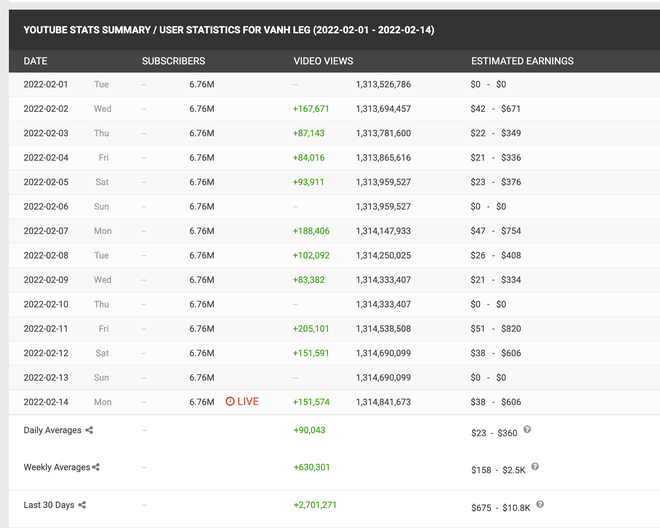Open help icon beside $23 - $360 earnings
Viewport: 660px width, 528px height.
click(527, 429)
